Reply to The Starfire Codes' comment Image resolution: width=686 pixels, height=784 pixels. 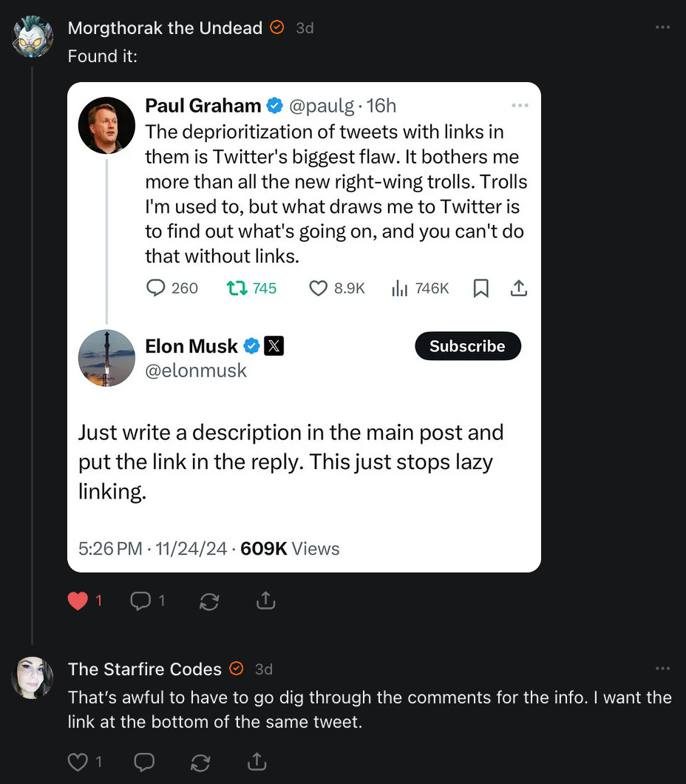(x=144, y=761)
